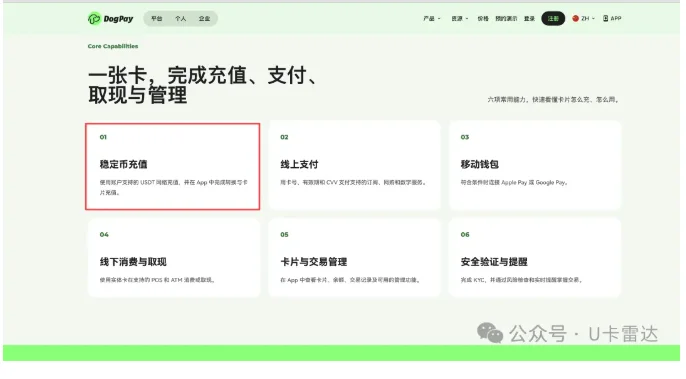Click the 六项常用能力 subtitle text
Image resolution: width=686 pixels, height=379 pixels.
[x=553, y=100]
